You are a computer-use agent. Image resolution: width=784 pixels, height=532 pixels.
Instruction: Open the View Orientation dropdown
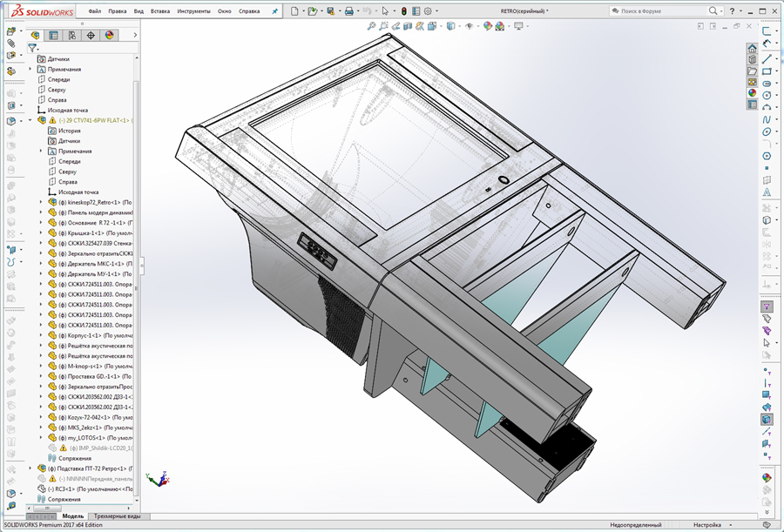coord(441,27)
